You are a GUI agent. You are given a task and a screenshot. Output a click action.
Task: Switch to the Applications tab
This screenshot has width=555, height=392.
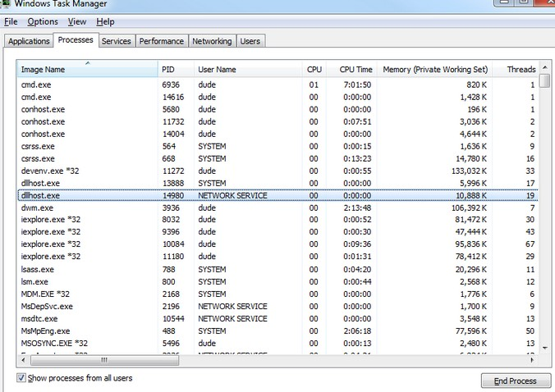click(29, 41)
